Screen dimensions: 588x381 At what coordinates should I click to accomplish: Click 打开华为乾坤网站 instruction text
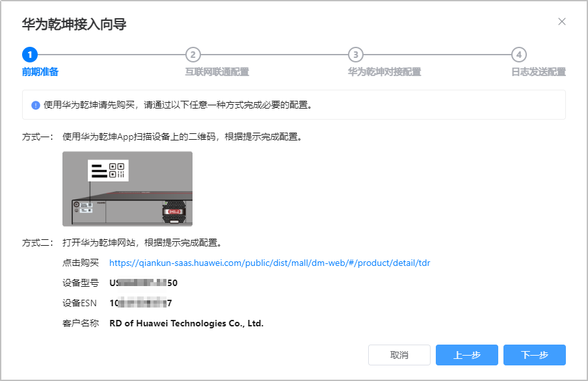pyautogui.click(x=142, y=243)
